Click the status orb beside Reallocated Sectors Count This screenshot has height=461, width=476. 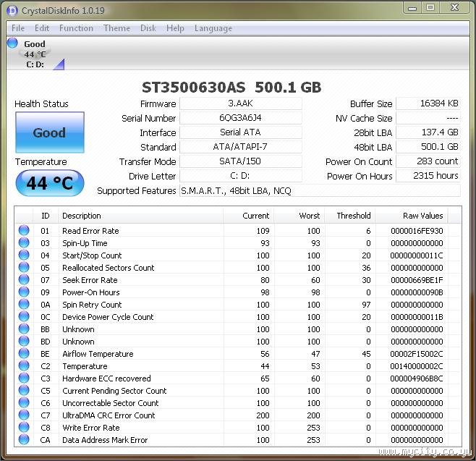click(x=24, y=268)
